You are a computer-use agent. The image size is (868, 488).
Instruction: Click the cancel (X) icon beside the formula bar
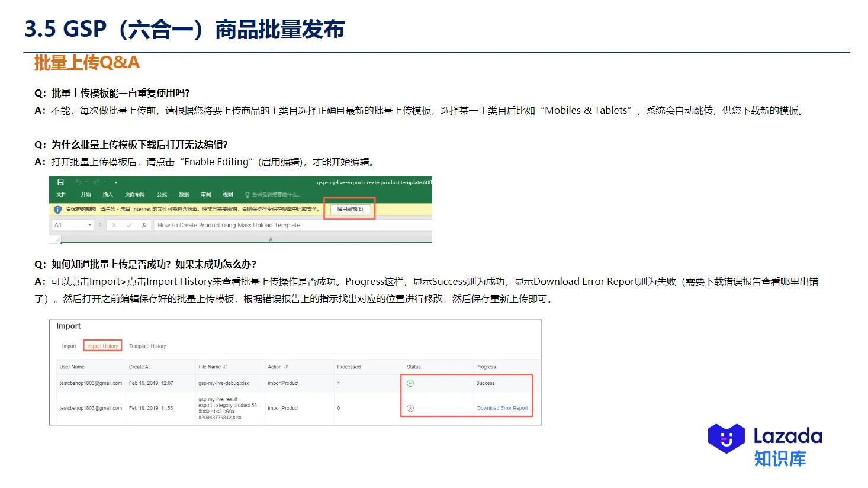[x=113, y=224]
